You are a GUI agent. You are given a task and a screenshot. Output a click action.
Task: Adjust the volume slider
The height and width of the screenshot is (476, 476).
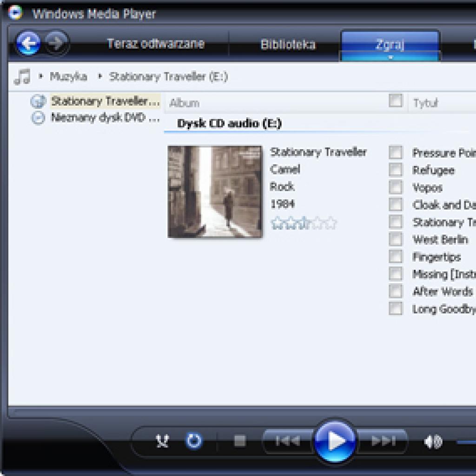[x=466, y=442]
